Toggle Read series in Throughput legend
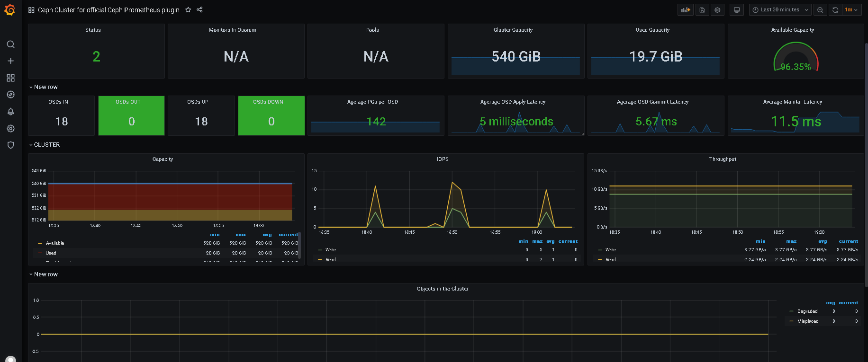Viewport: 868px width, 362px height. pyautogui.click(x=611, y=260)
